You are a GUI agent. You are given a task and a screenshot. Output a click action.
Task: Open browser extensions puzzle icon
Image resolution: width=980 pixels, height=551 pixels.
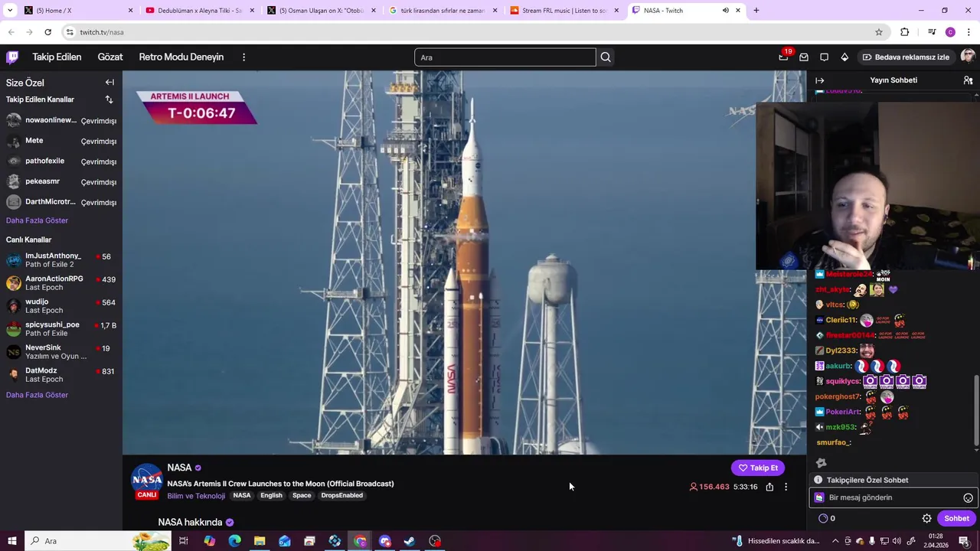pyautogui.click(x=904, y=32)
